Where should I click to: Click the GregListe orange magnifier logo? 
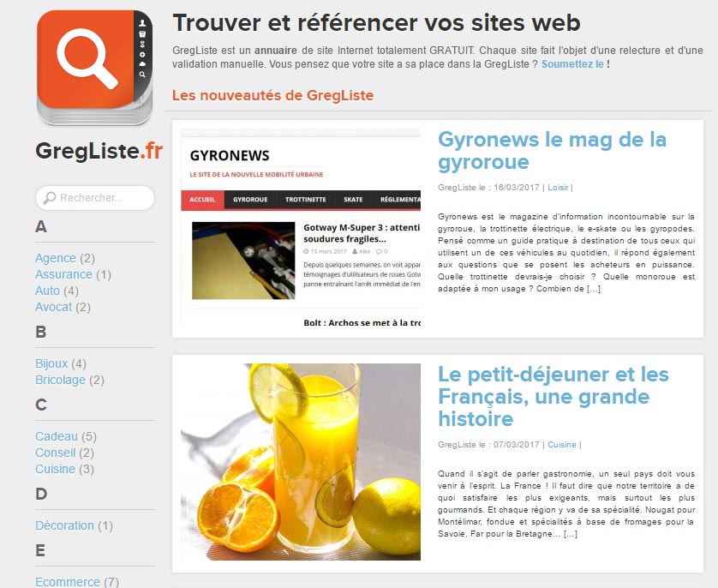coord(94,67)
